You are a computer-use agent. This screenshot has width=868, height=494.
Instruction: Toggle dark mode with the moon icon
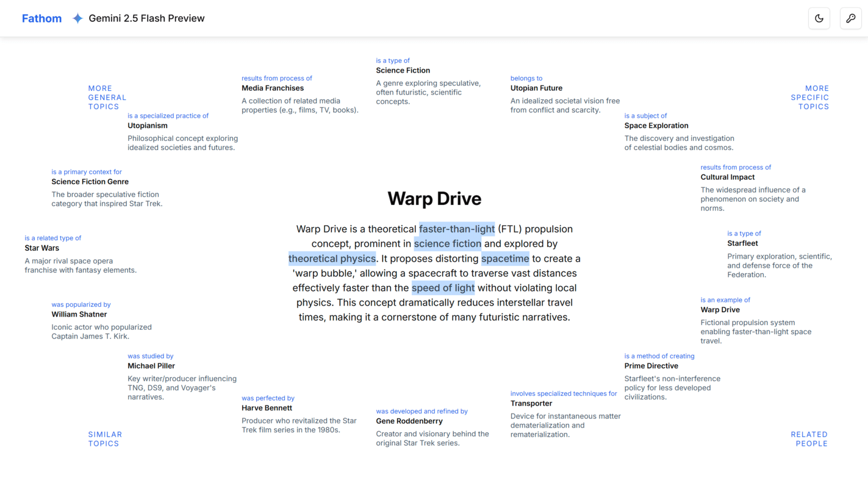[819, 18]
